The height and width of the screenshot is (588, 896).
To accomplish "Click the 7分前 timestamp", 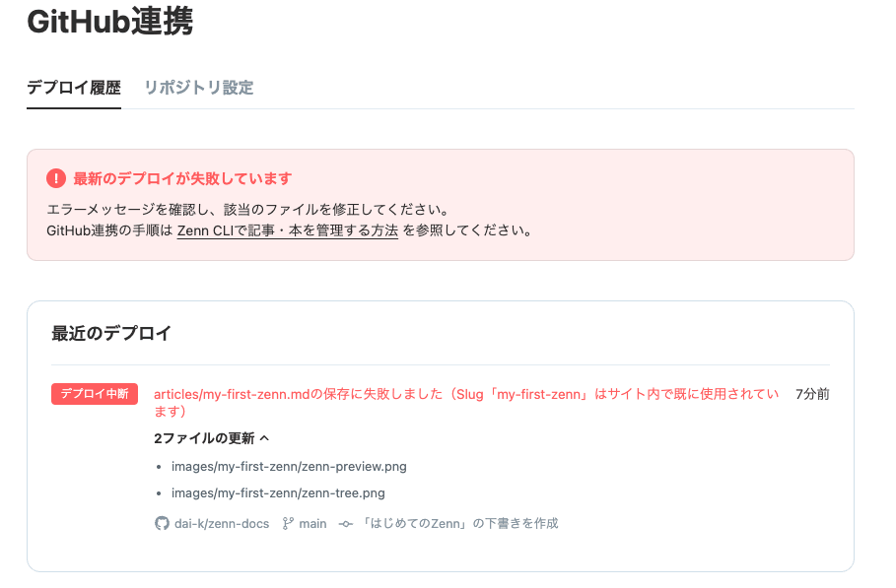I will [x=812, y=393].
